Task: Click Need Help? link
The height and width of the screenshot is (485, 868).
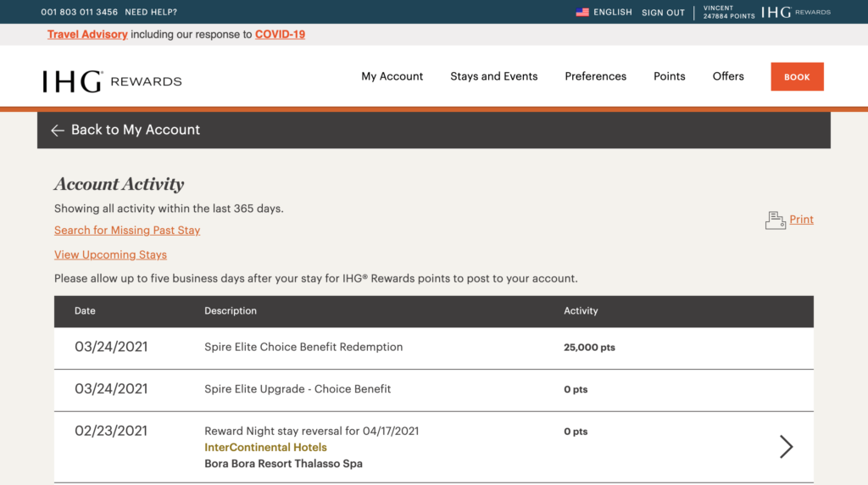Action: pyautogui.click(x=151, y=12)
